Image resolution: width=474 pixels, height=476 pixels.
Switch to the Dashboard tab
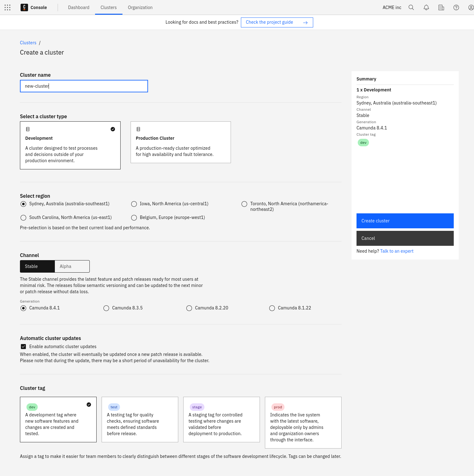79,7
